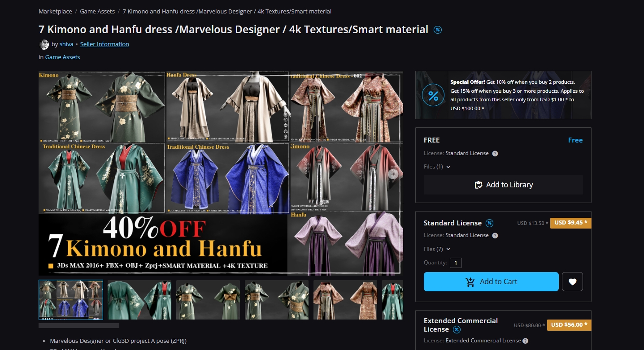The image size is (644, 350).
Task: Expand Files (1) list under FREE
Action: coord(437,167)
